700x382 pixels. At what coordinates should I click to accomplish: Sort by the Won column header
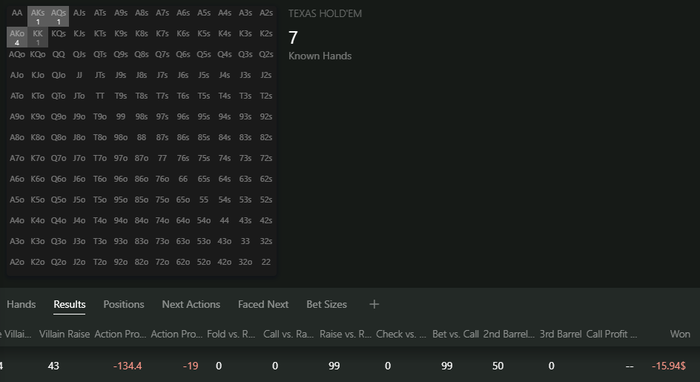680,334
